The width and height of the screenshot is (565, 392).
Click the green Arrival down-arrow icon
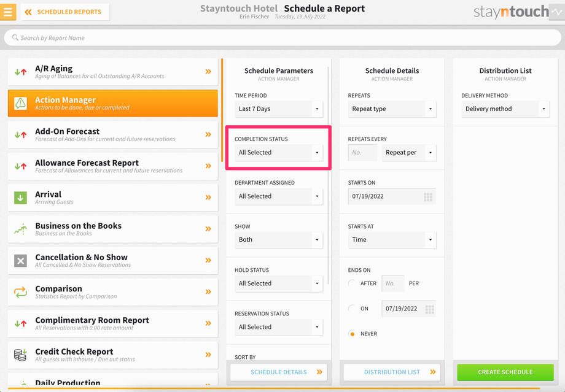point(20,198)
